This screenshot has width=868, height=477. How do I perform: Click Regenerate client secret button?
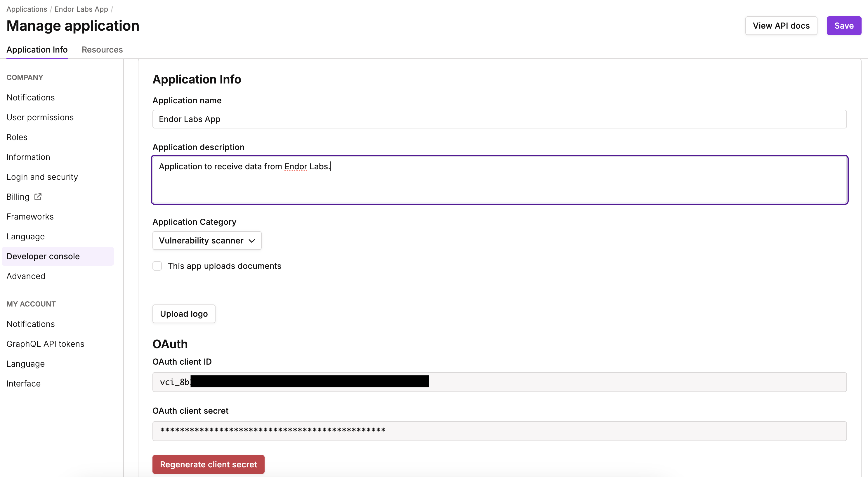pos(208,464)
